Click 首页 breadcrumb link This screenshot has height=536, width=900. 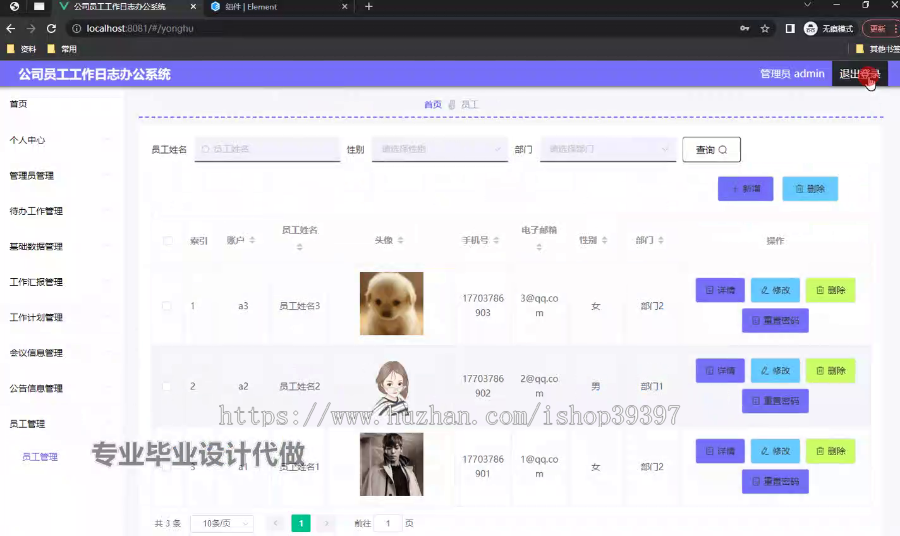pos(433,104)
